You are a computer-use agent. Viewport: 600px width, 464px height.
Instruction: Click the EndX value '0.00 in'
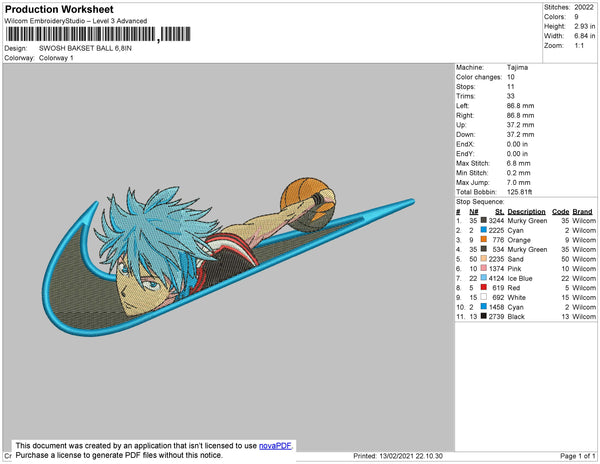(x=517, y=144)
